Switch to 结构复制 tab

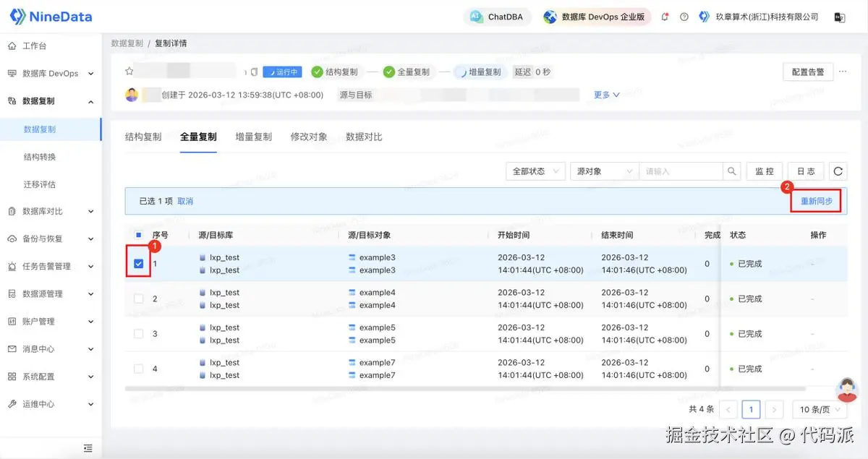coord(143,137)
